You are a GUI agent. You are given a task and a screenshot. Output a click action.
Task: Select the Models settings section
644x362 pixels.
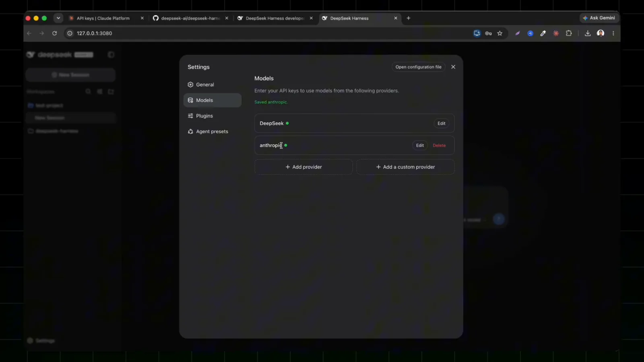click(212, 100)
